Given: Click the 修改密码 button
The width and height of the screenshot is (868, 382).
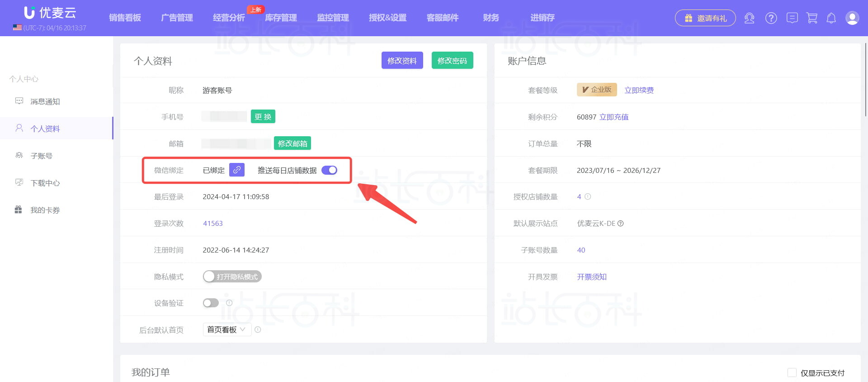Looking at the screenshot, I should [x=453, y=60].
